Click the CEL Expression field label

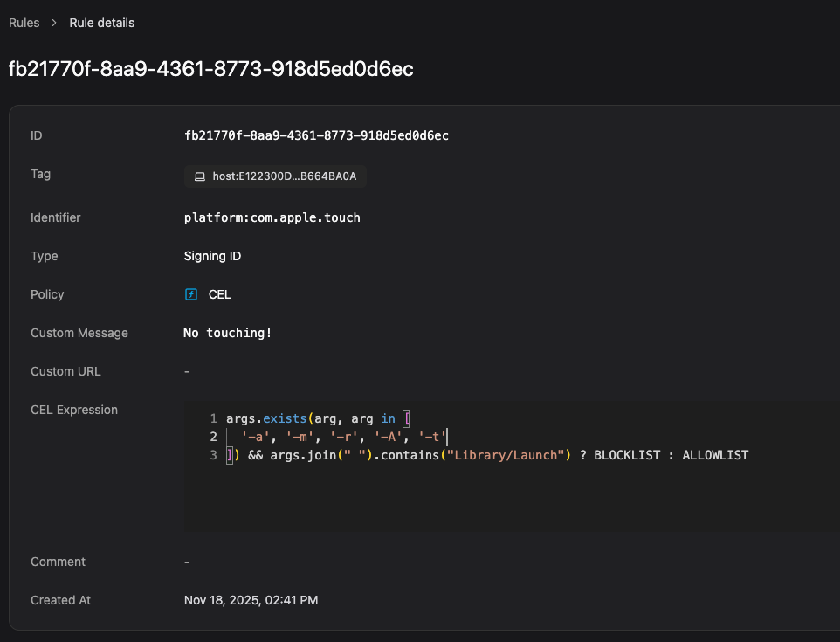pos(74,410)
